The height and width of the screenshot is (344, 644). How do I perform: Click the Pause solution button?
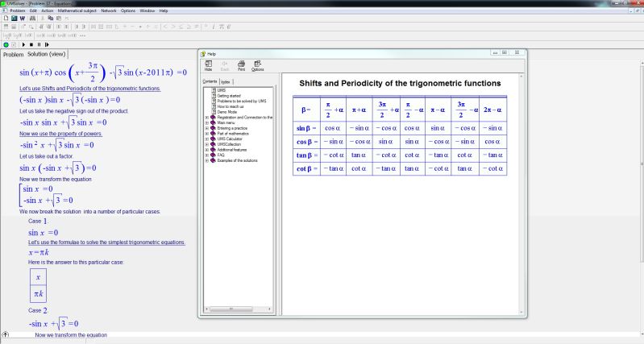(39, 44)
